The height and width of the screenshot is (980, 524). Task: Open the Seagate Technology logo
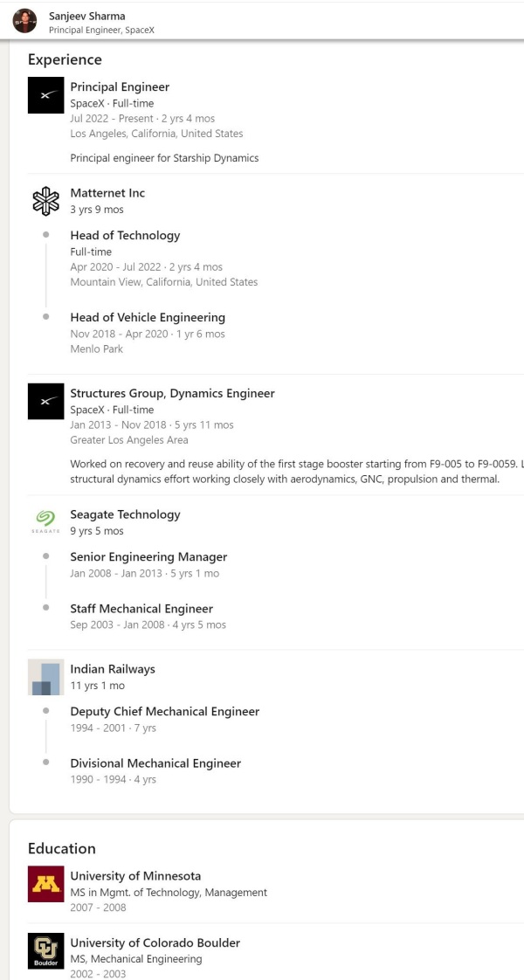click(x=45, y=521)
